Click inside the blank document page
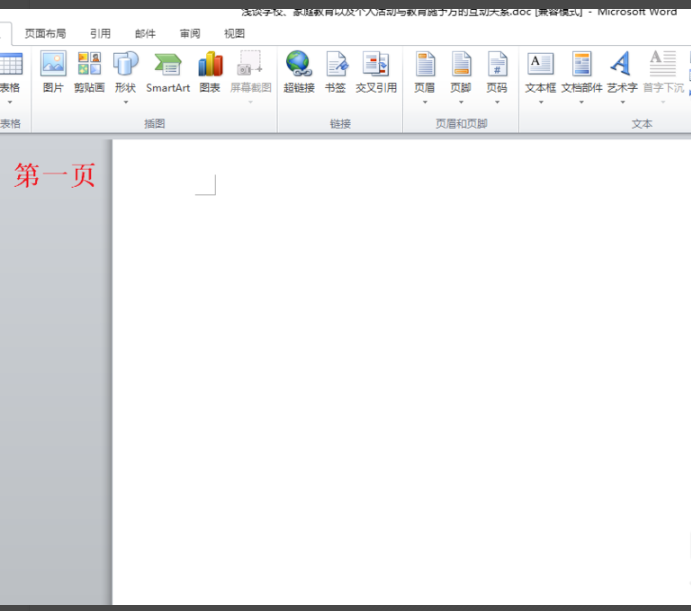 [x=401, y=372]
